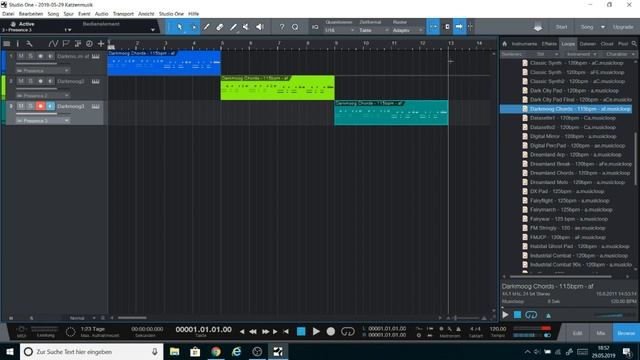Arm record on Darkmoog2 track
This screenshot has height=360, width=640.
(40, 81)
